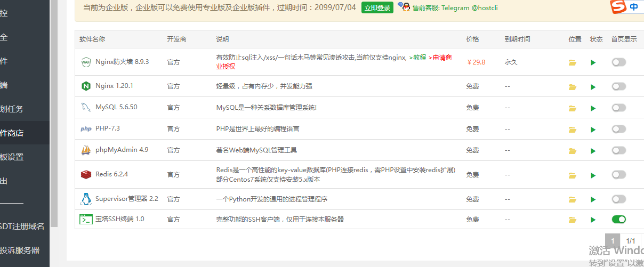Click the ¥29.8 price text

coord(476,62)
